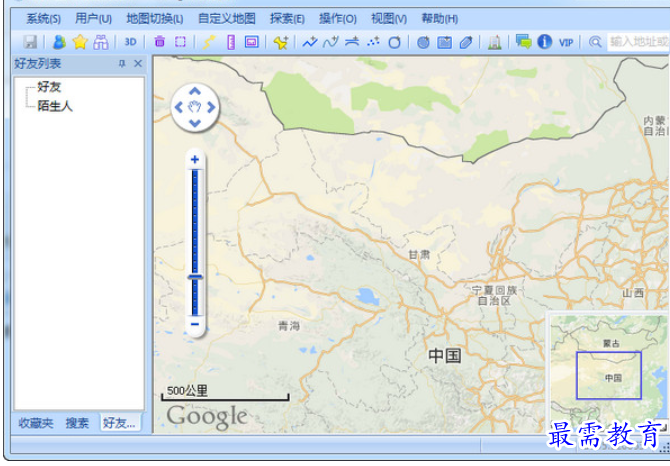This screenshot has width=670, height=466.
Task: Click the grey floppy-disk save icon
Action: (x=30, y=42)
